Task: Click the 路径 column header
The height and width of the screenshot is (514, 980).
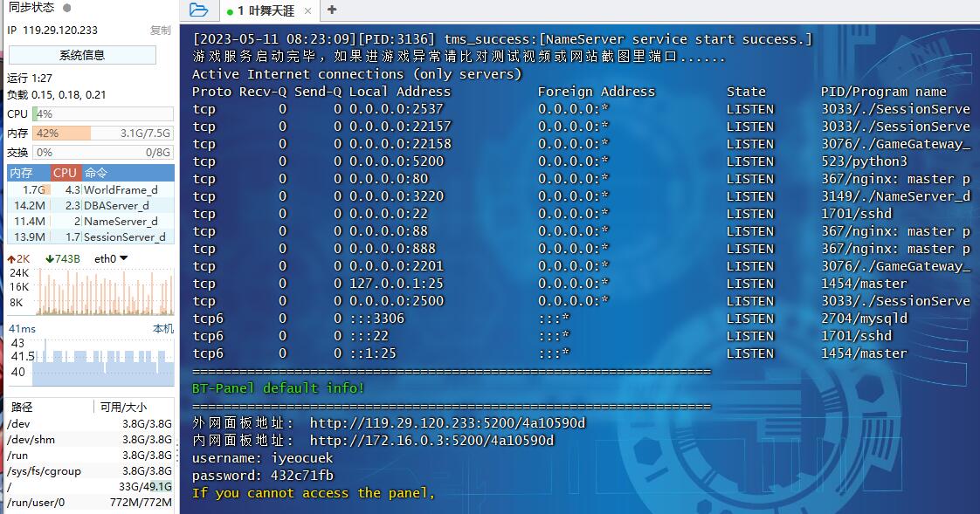Action: tap(50, 408)
